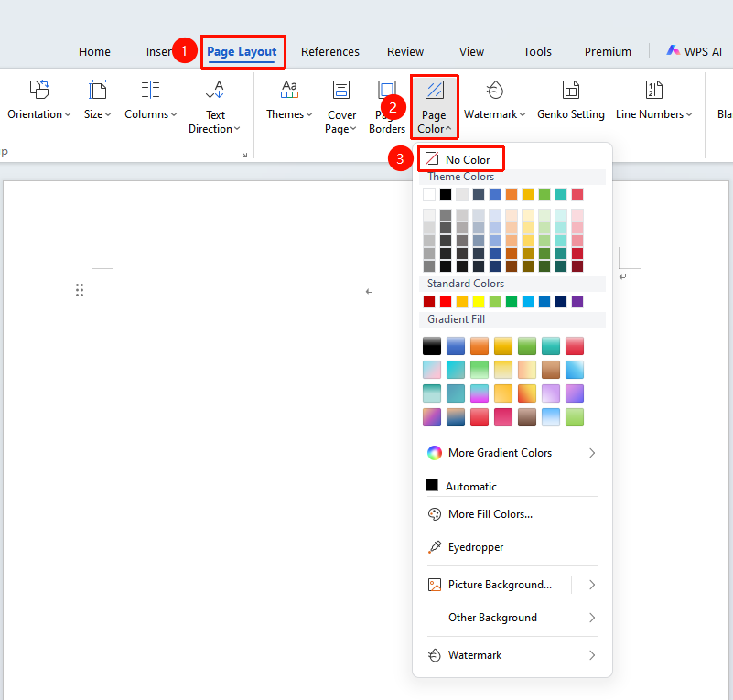This screenshot has width=733, height=700.
Task: Pick the standard yellow color swatch
Action: click(x=479, y=302)
